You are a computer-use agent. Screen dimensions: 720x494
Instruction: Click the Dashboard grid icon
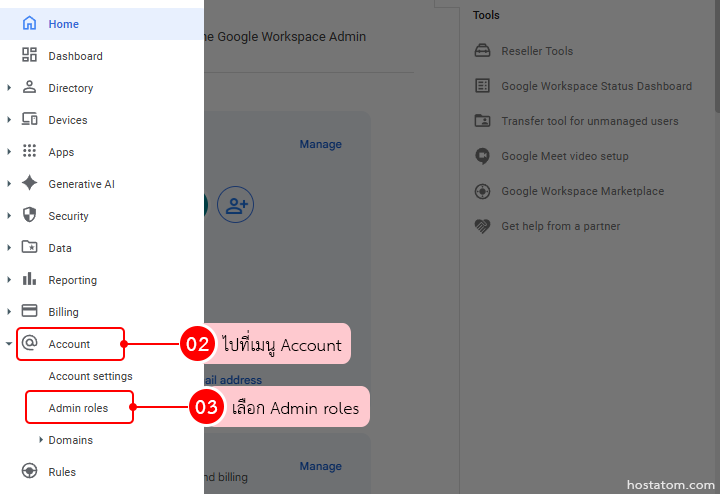29,55
